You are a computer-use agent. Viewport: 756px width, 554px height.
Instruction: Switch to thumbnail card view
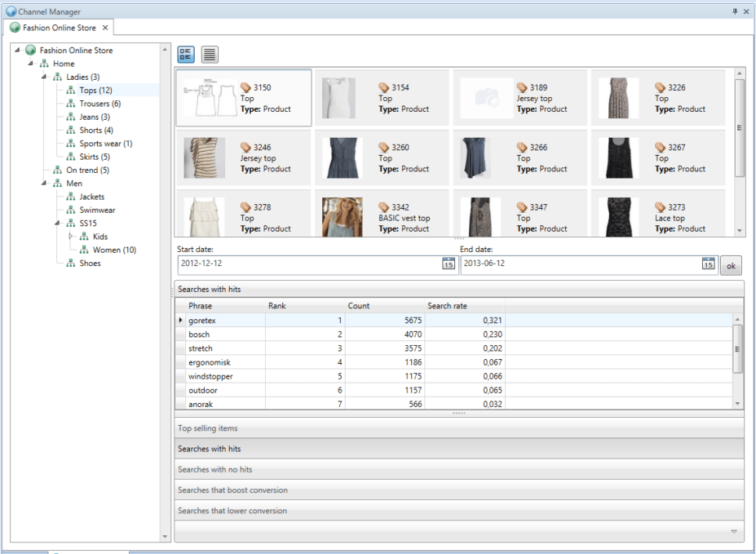[x=185, y=55]
